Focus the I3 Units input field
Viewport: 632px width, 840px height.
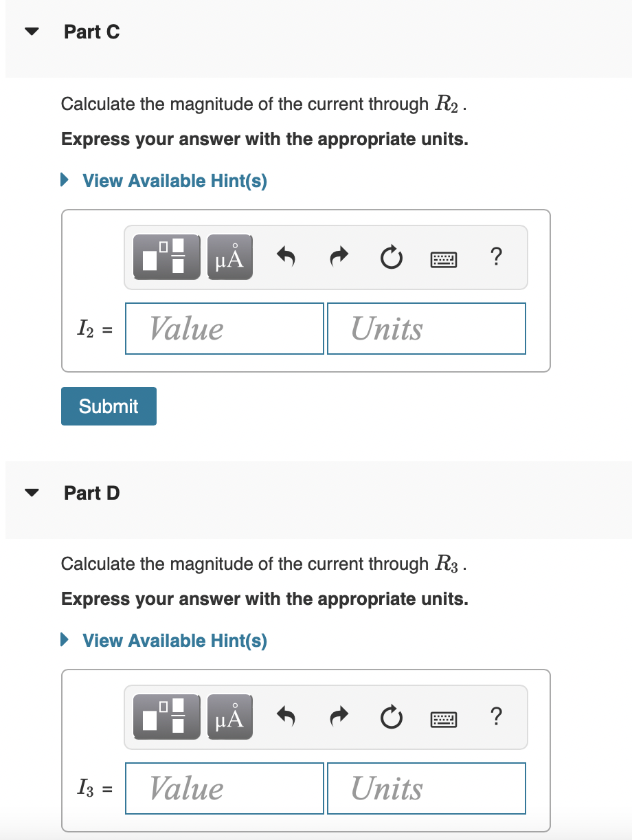[x=427, y=788]
